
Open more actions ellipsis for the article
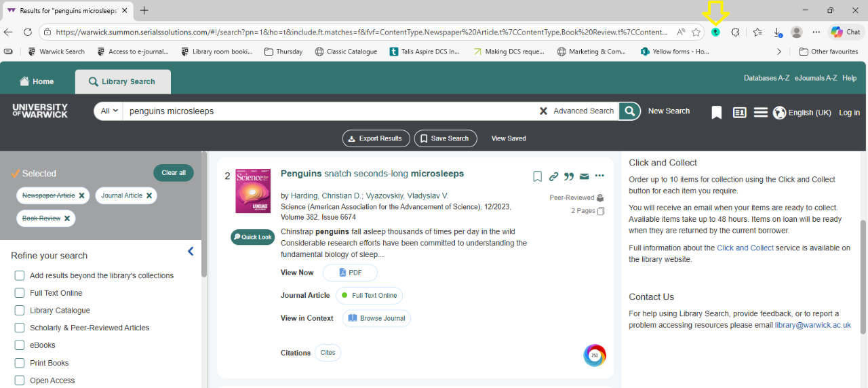coord(599,176)
